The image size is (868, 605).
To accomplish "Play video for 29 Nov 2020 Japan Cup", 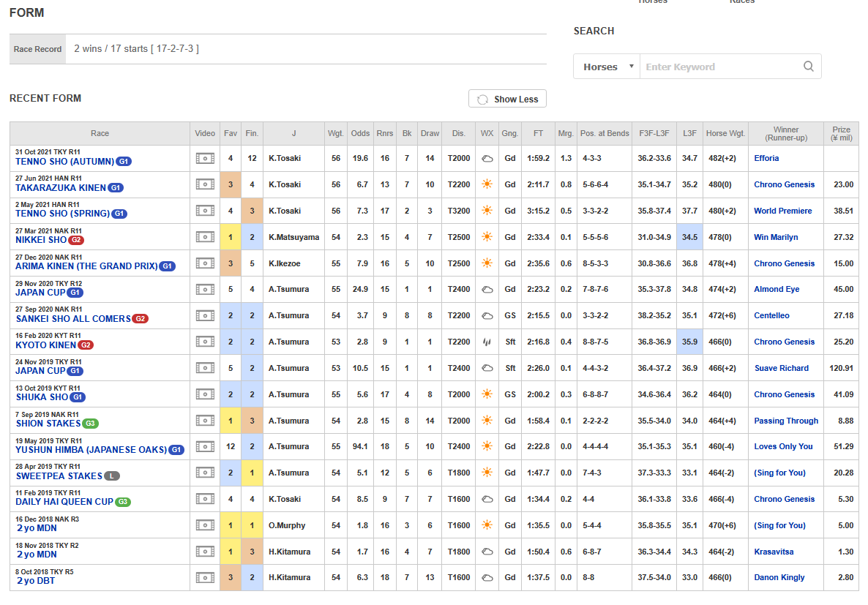I will tap(205, 289).
